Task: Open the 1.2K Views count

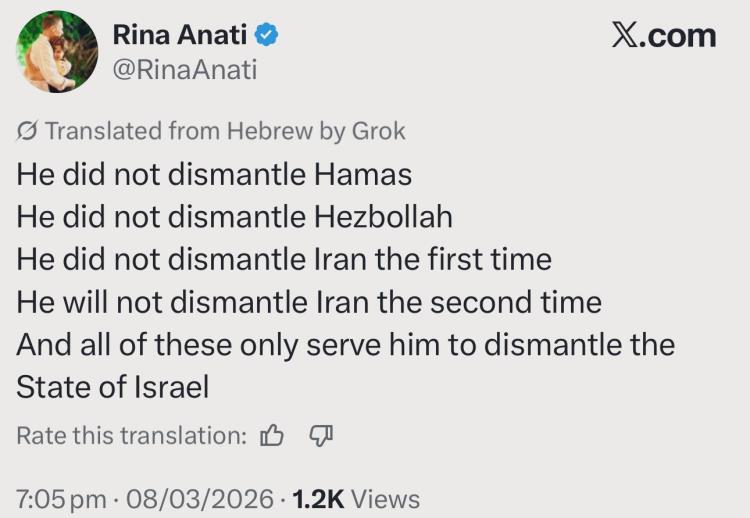Action: 356,497
